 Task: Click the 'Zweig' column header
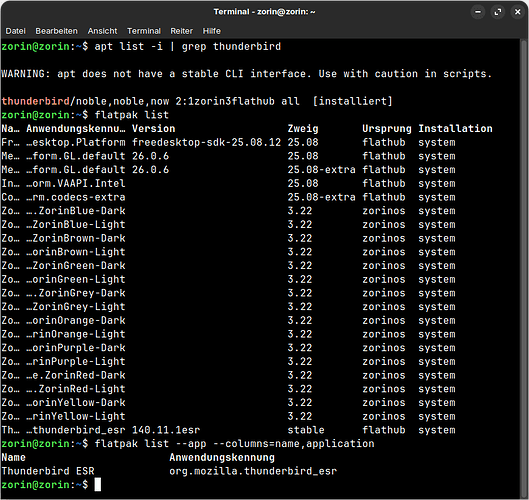[x=303, y=129]
